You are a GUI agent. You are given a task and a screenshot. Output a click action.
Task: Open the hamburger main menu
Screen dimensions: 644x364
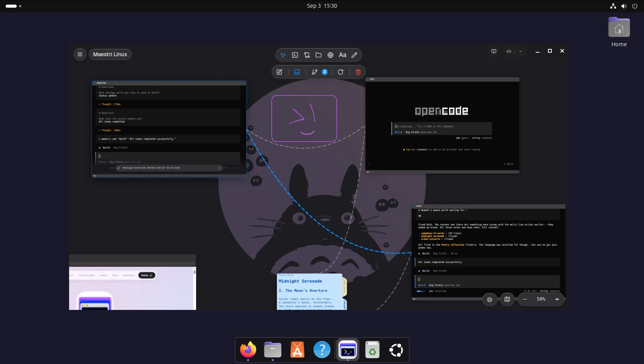(80, 54)
